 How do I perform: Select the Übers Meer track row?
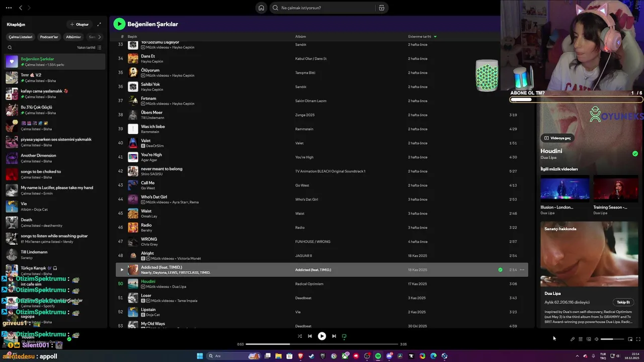pos(322,115)
